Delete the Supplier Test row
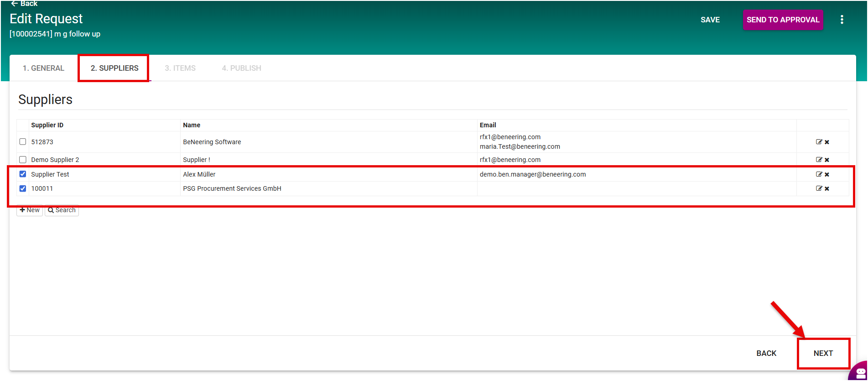Viewport: 868px width, 381px height. 827,175
